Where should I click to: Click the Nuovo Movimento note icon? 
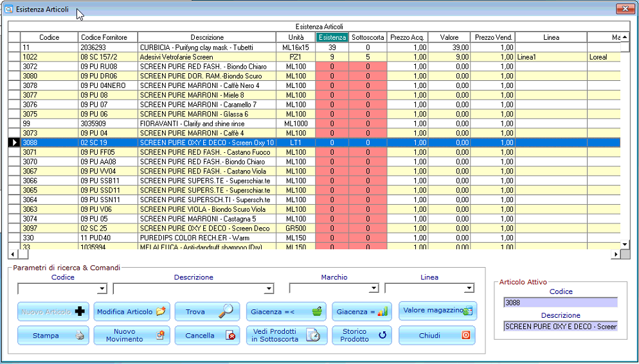click(x=161, y=335)
